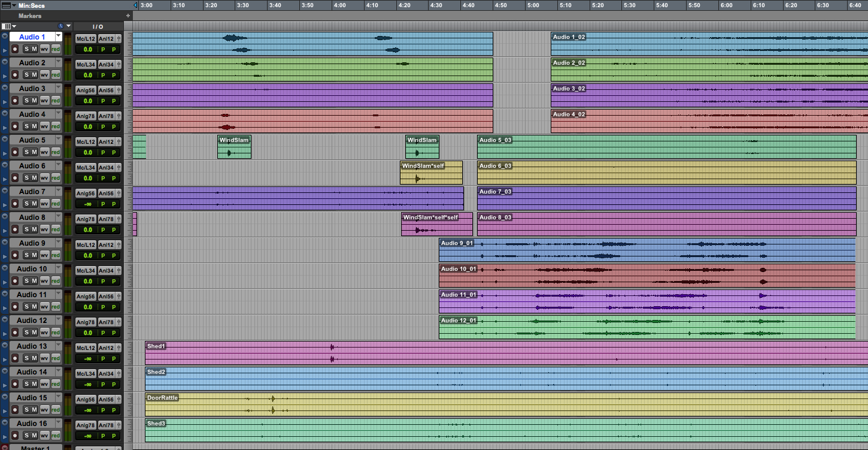The height and width of the screenshot is (450, 868).
Task: Record-arm the Audio 14 track
Action: tap(15, 384)
